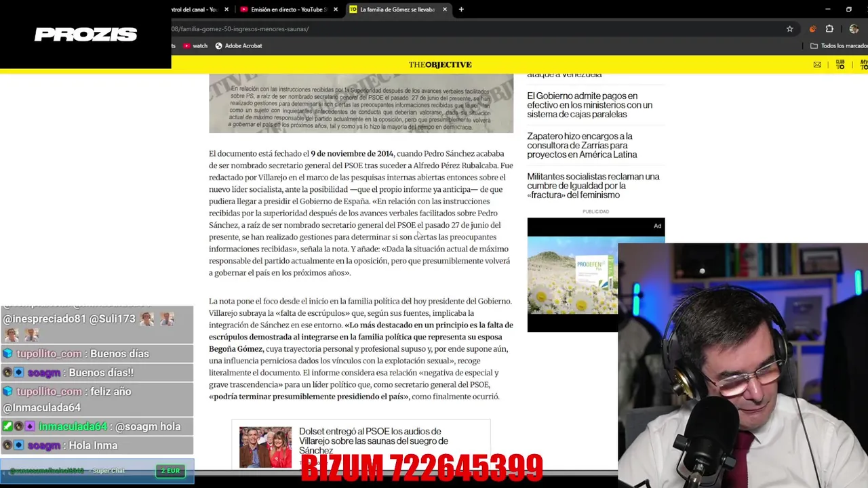Open the browser profile avatar
The image size is (868, 488).
(854, 29)
